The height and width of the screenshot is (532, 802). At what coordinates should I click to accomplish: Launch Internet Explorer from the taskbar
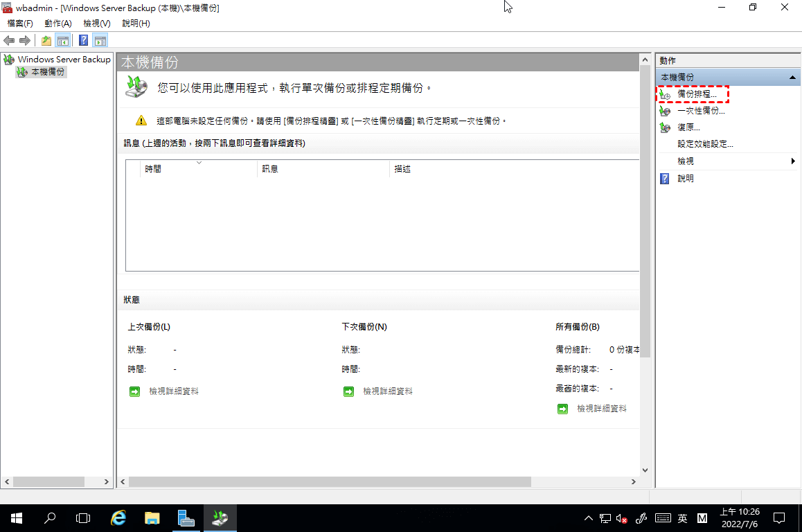[x=118, y=518]
